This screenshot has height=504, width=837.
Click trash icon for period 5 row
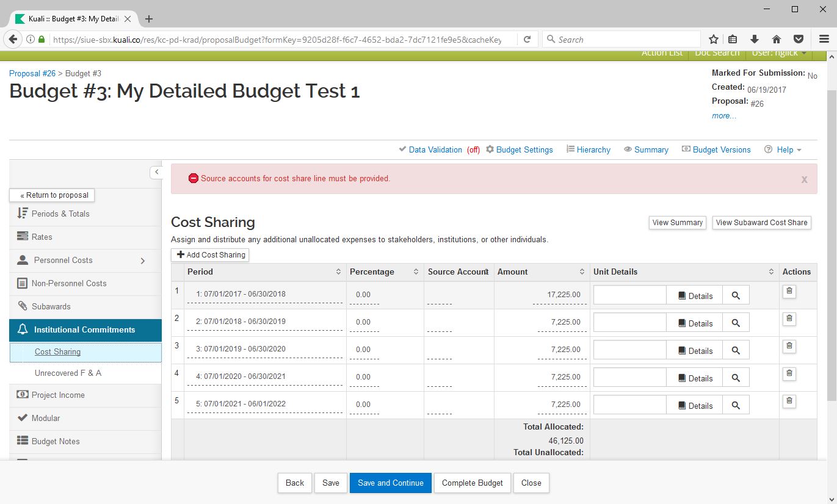pyautogui.click(x=789, y=401)
